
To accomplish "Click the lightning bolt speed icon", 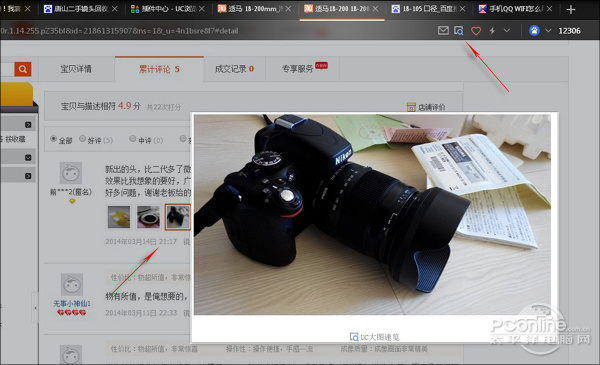I will [x=492, y=31].
